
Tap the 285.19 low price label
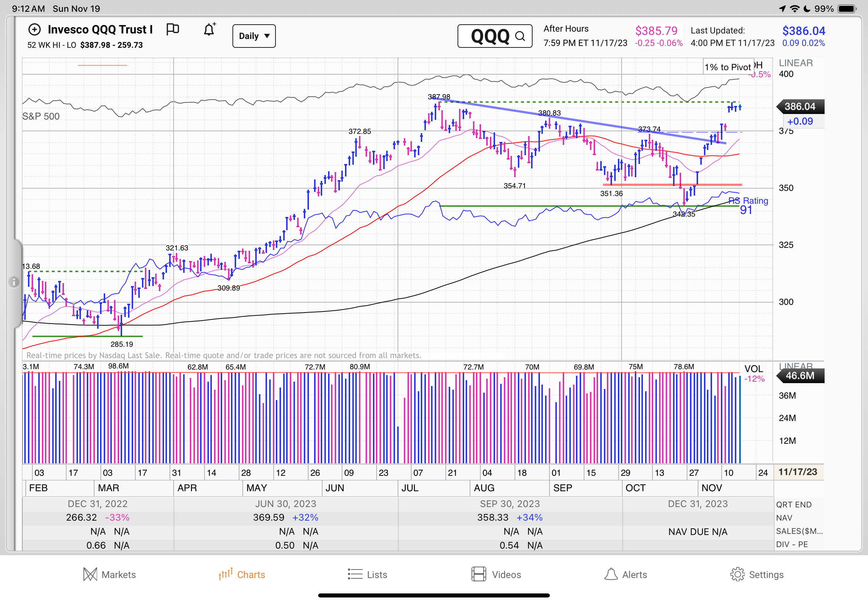[x=122, y=344]
